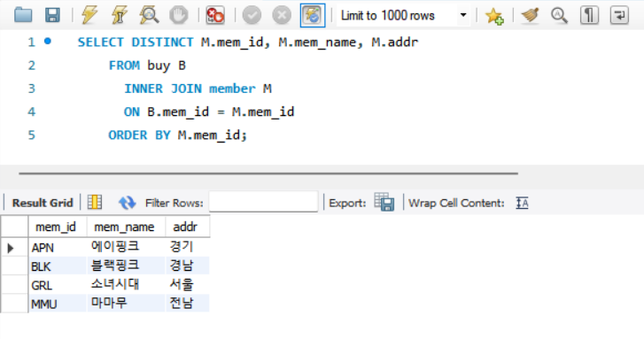Select the 에이핑크 name cell
Image resolution: width=644 pixels, height=339 pixels.
point(126,247)
